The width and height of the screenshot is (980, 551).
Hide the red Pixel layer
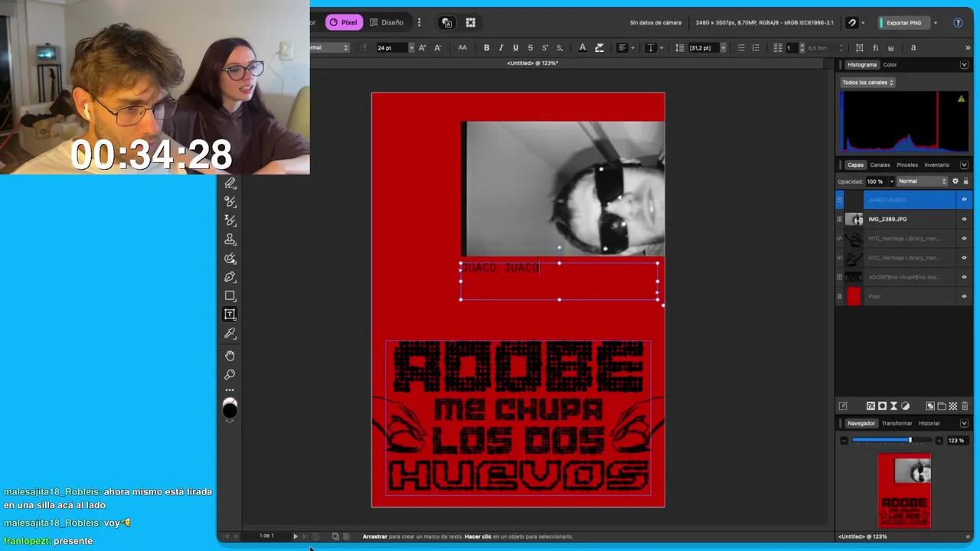pos(964,296)
